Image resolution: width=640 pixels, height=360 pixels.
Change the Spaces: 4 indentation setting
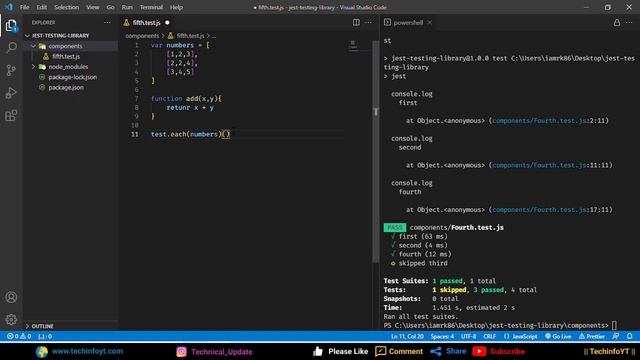(x=442, y=336)
